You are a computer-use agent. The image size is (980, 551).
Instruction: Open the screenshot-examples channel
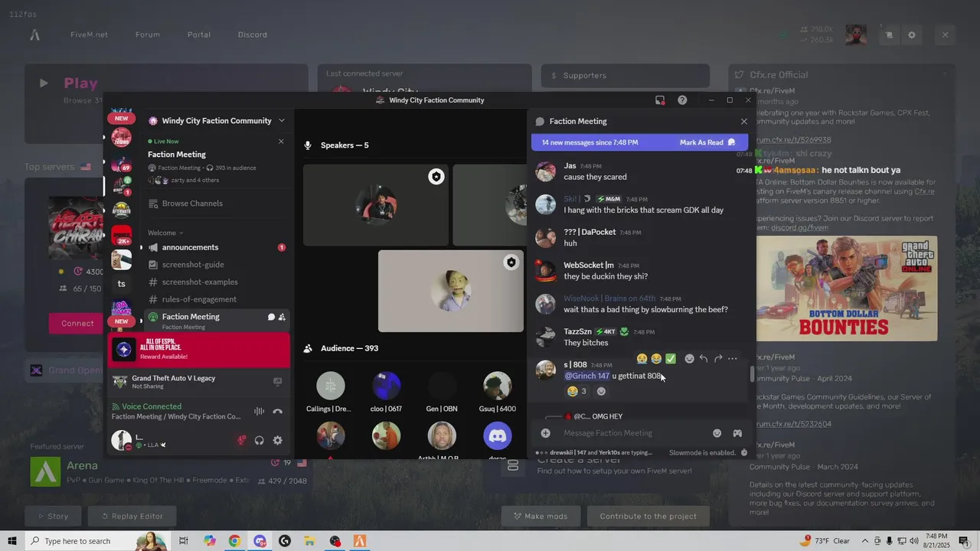tap(216, 282)
